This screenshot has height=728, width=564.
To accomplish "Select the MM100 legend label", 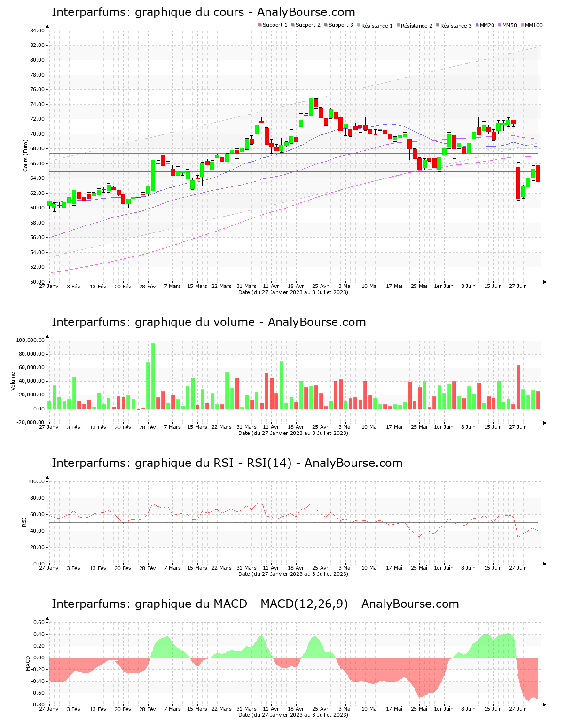I will point(533,25).
